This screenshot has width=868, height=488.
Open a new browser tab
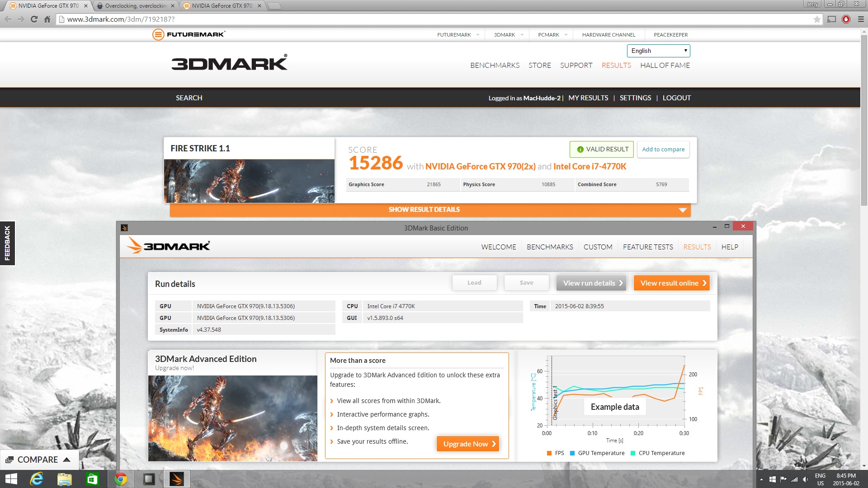274,6
